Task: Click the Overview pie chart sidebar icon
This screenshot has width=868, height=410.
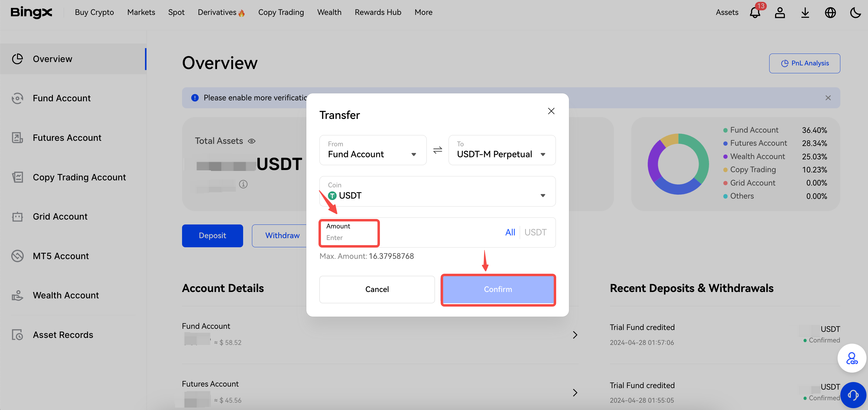Action: pyautogui.click(x=17, y=59)
